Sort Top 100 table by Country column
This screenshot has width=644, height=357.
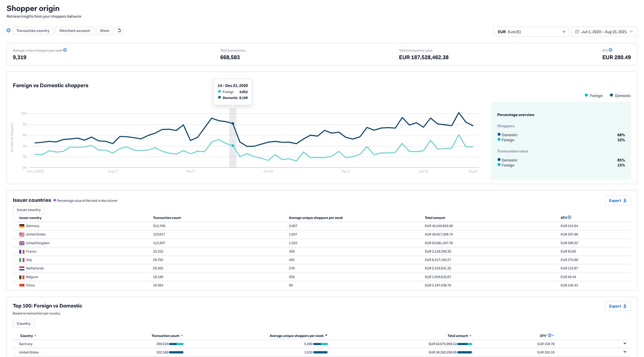coord(28,336)
